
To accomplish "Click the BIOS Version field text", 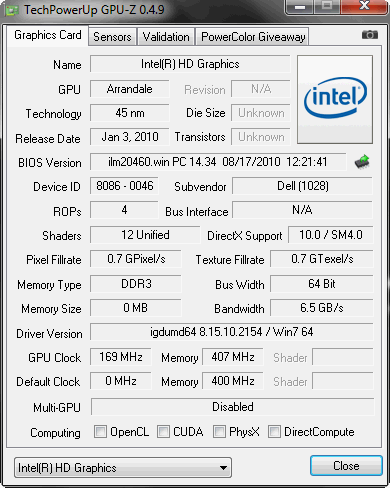I will point(218,162).
